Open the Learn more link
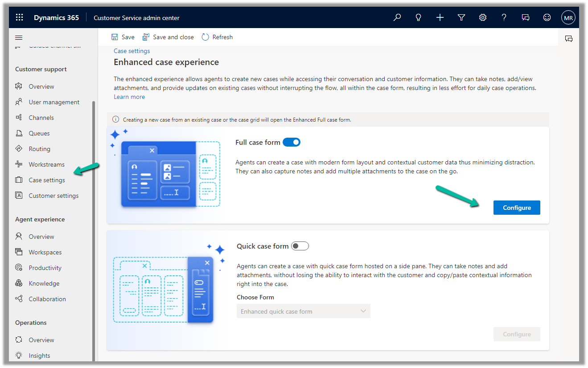 click(x=129, y=97)
